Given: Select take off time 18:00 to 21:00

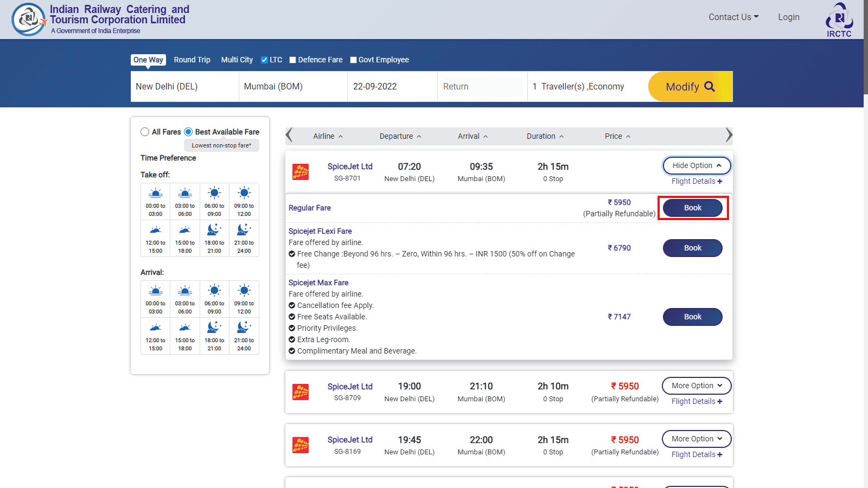Looking at the screenshot, I should click(x=214, y=238).
